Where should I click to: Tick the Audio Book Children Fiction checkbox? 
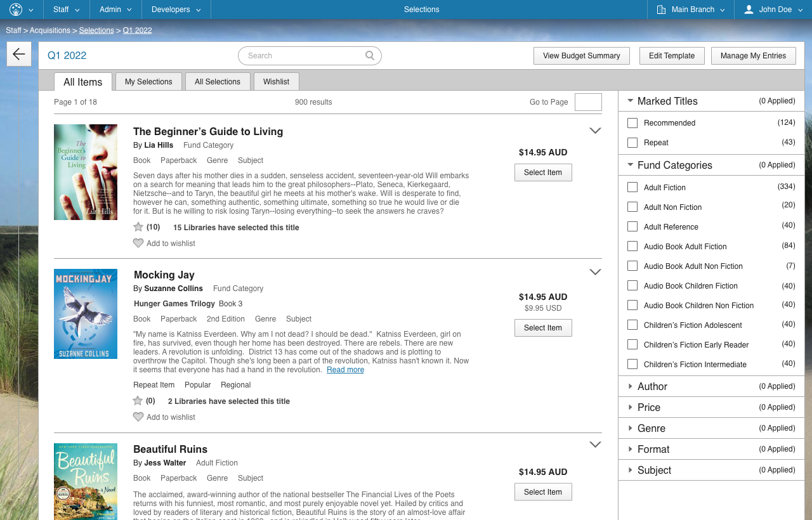pos(632,286)
